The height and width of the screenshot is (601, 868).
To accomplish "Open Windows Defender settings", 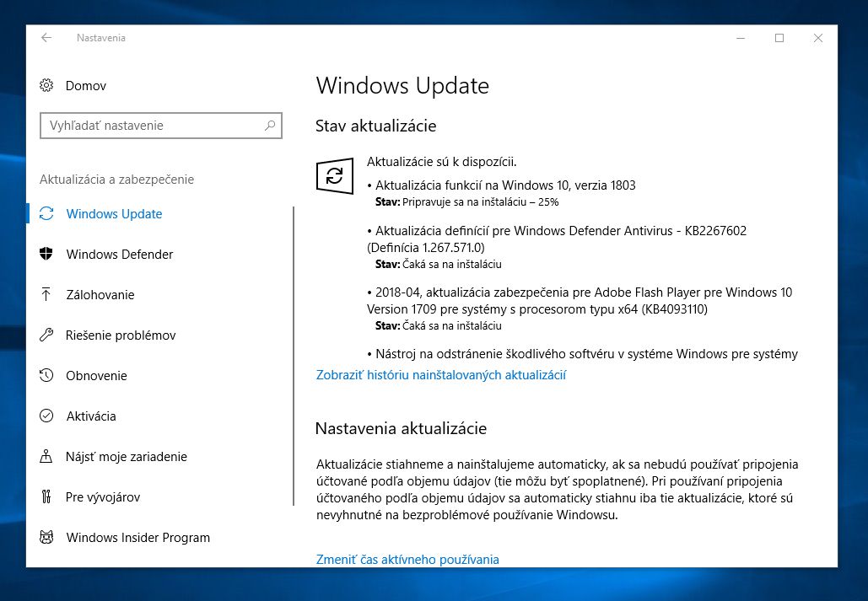I will [x=120, y=254].
